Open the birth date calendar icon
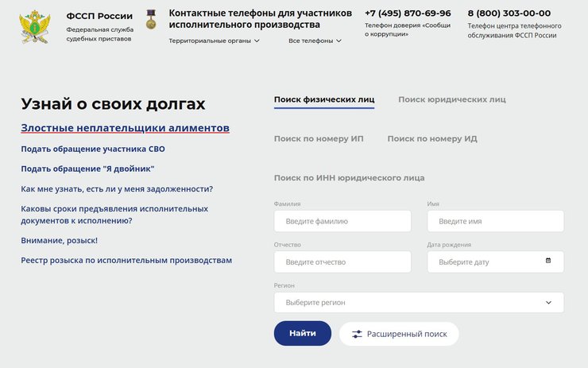Image resolution: width=588 pixels, height=368 pixels. click(548, 261)
